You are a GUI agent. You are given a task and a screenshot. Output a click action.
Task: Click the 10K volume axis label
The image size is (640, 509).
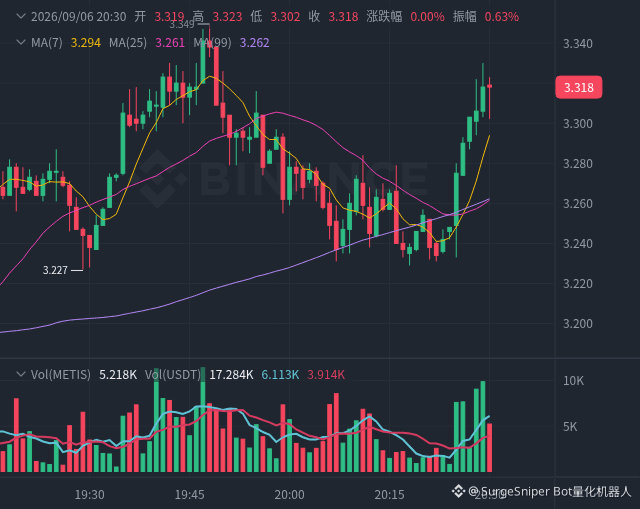point(573,381)
